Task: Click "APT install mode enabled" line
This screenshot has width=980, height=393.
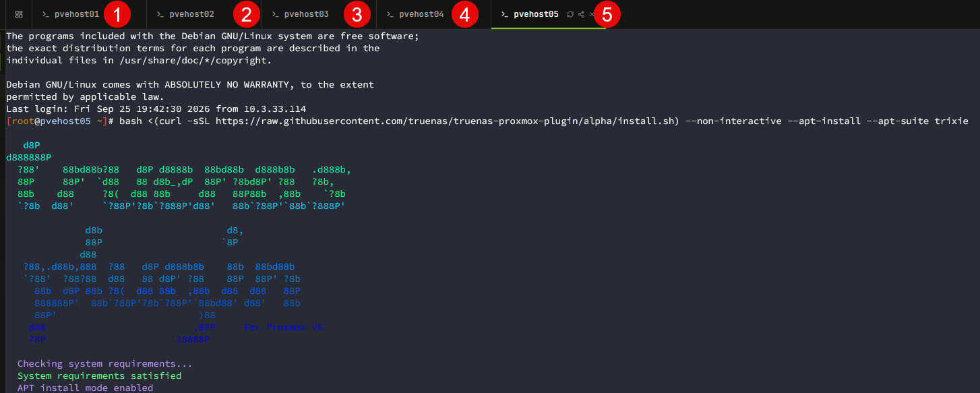Action: point(85,388)
